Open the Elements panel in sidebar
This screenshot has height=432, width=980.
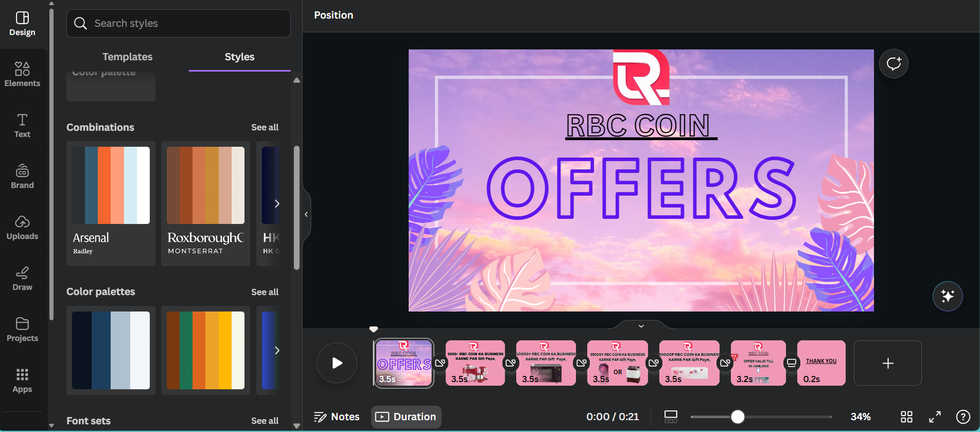22,75
